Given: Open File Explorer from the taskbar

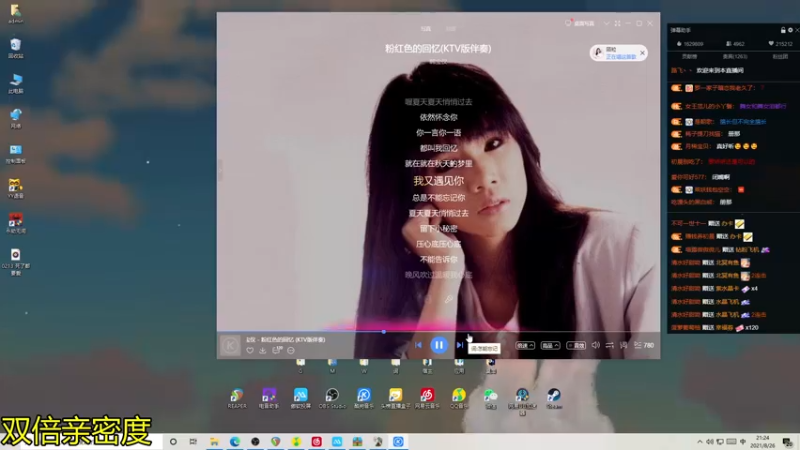Looking at the screenshot, I should (214, 442).
